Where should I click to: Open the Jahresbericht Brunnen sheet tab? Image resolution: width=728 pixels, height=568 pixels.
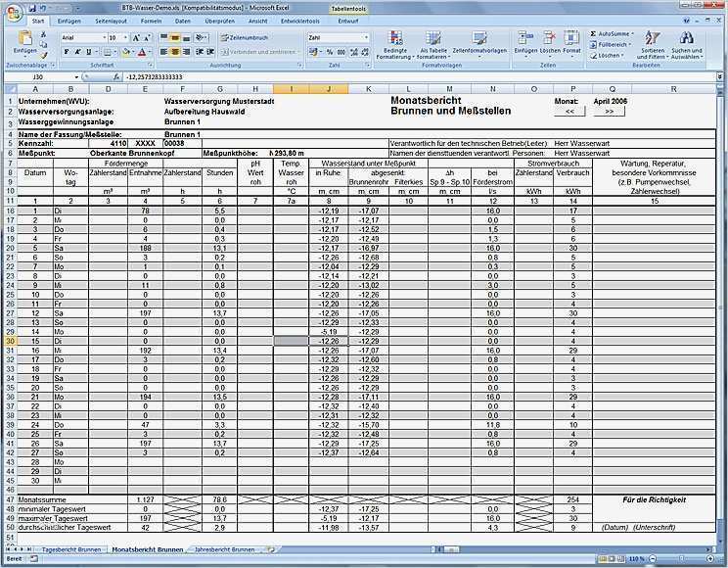(225, 549)
